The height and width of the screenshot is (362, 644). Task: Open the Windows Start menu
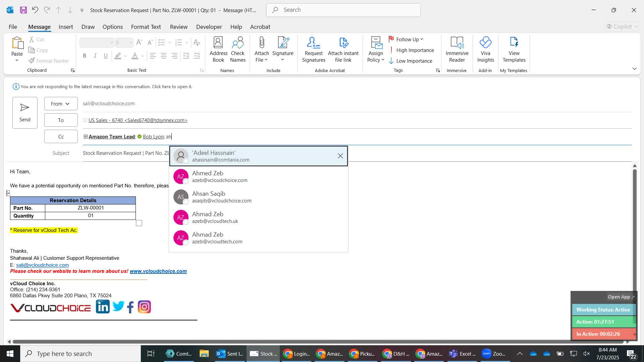(x=10, y=354)
